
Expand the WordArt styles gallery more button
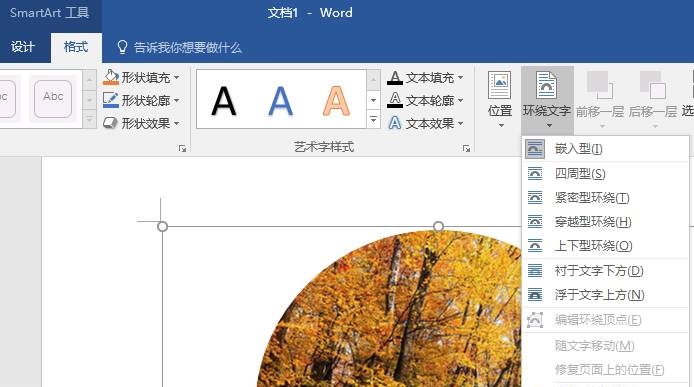pos(374,120)
